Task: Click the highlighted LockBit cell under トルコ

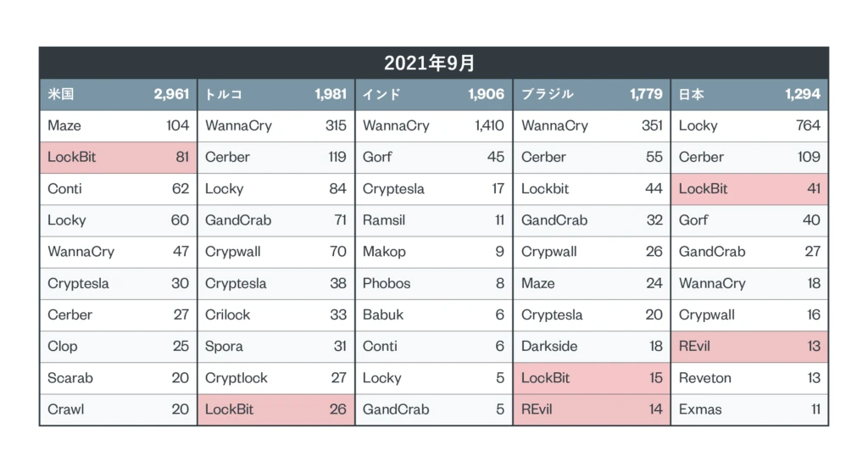Action: coord(229,409)
